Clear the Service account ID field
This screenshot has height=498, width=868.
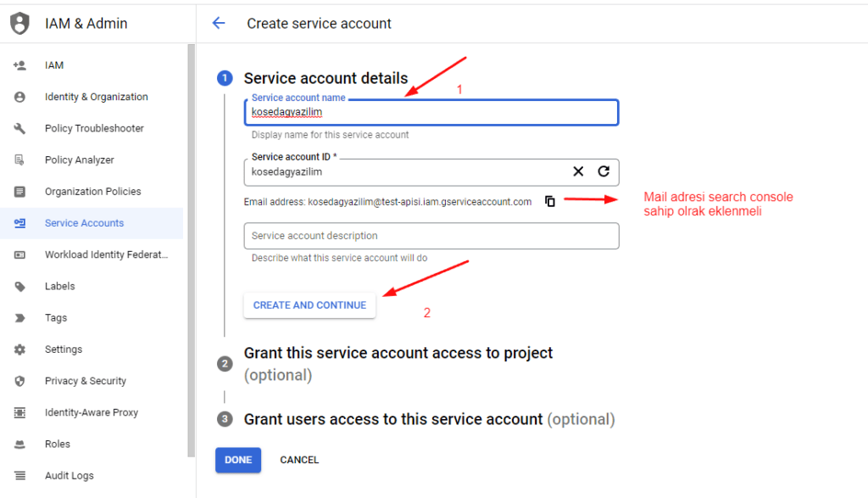pos(578,171)
